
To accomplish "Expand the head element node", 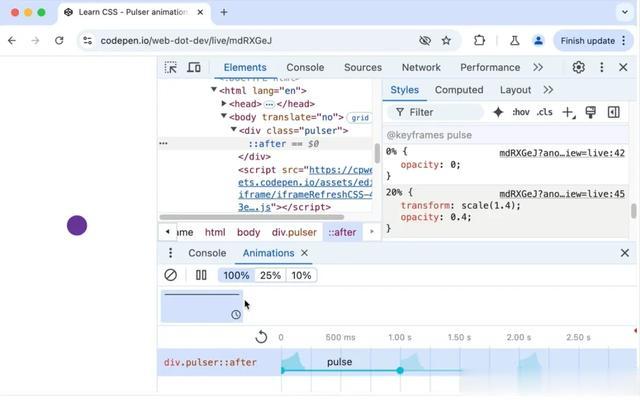I will coord(224,103).
